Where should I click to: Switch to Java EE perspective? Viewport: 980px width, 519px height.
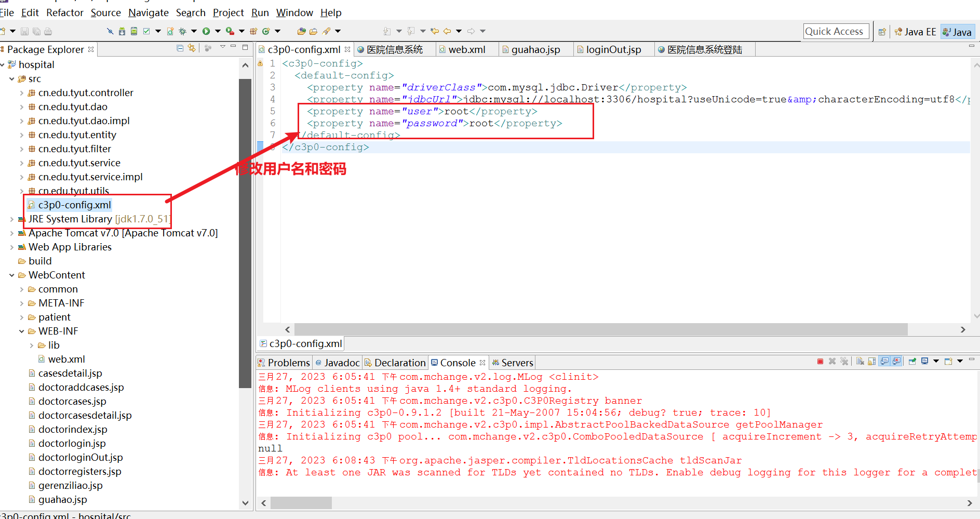[915, 32]
